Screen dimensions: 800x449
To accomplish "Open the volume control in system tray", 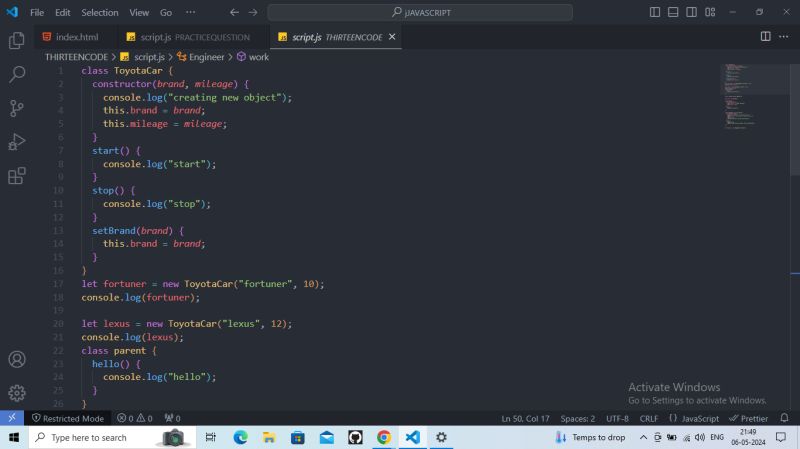I will click(700, 437).
